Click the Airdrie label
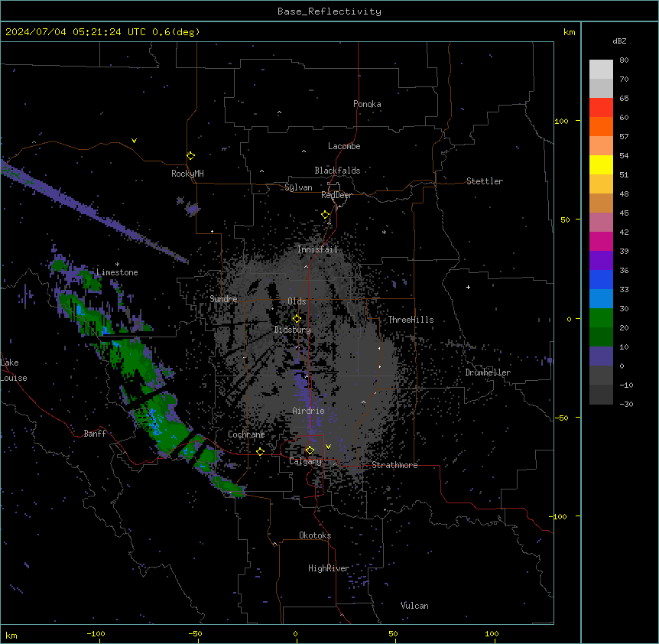The height and width of the screenshot is (644, 659). coord(309,411)
